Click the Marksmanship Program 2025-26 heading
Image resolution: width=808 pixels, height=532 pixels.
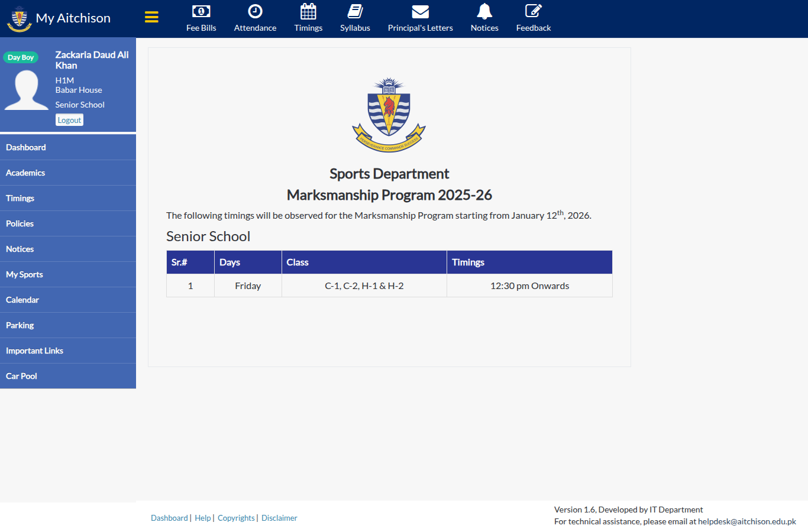389,195
